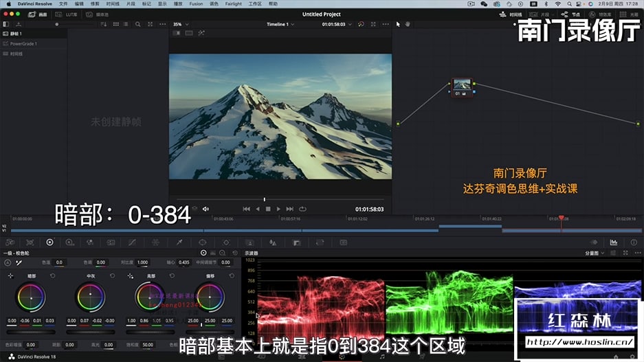This screenshot has width=644, height=362.
Task: Click the viewer scrub bar playhead
Action: pos(264,199)
